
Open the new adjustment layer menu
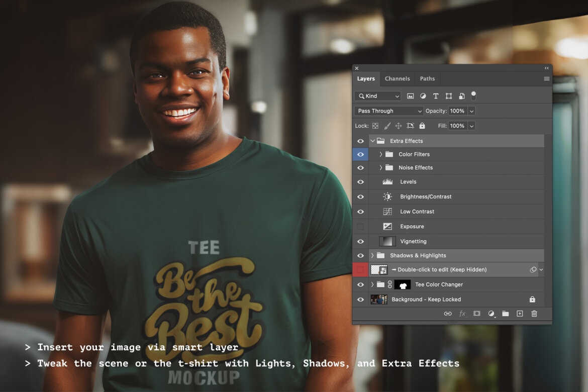click(x=492, y=314)
